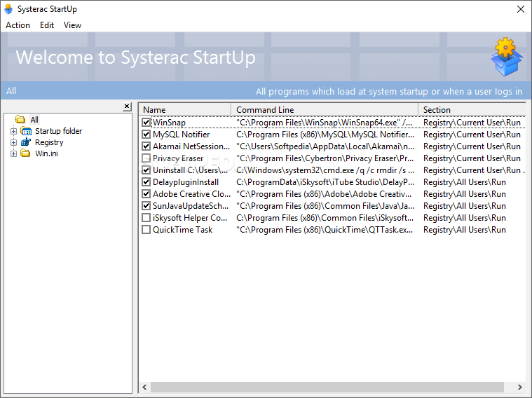Select the MySQL Notifier row name
This screenshot has height=398, width=532.
coord(181,135)
